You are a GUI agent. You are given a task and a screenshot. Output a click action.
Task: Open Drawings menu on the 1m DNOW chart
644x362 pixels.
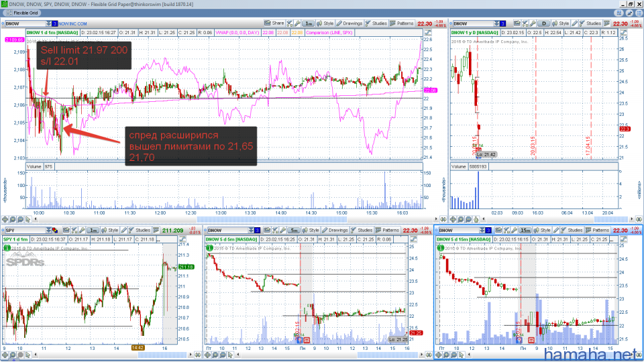(349, 23)
